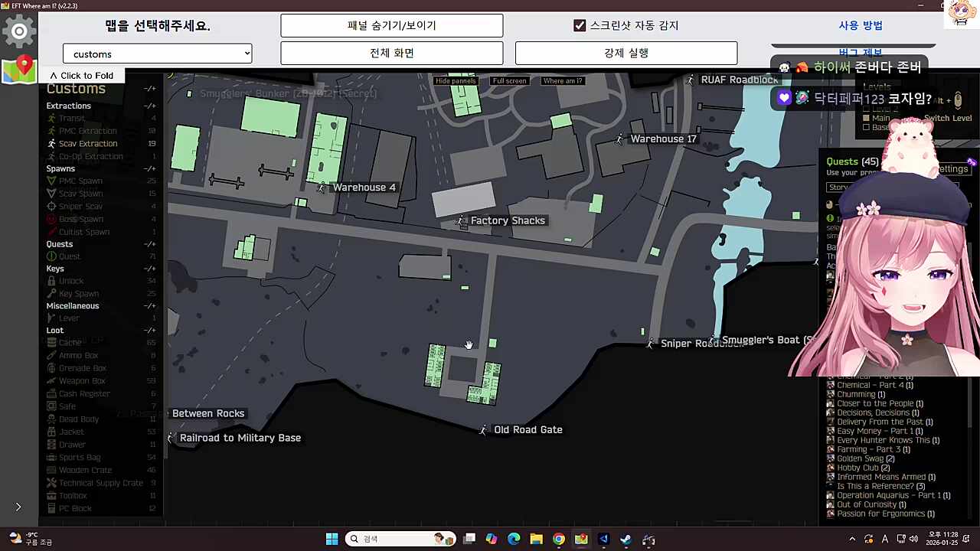This screenshot has width=980, height=551.
Task: Toggle the Unlock padlock icon
Action: coord(51,281)
